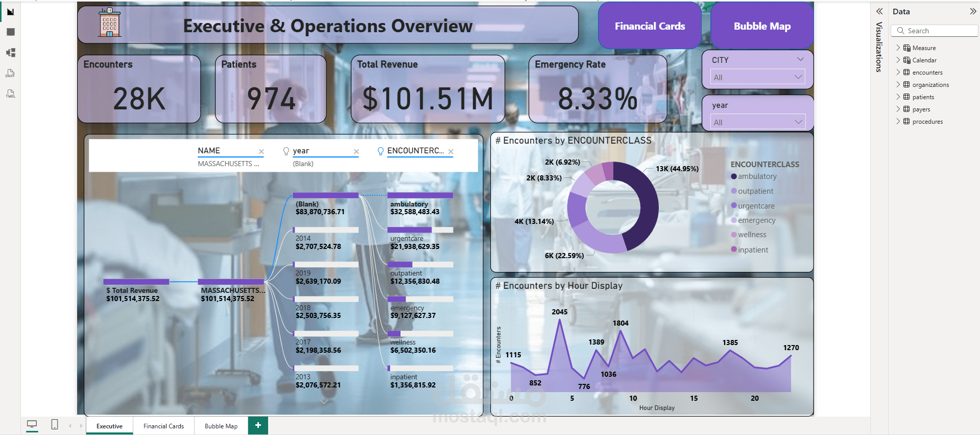The image size is (980, 435).
Task: Open the year slicer All dropdown
Action: [x=758, y=122]
